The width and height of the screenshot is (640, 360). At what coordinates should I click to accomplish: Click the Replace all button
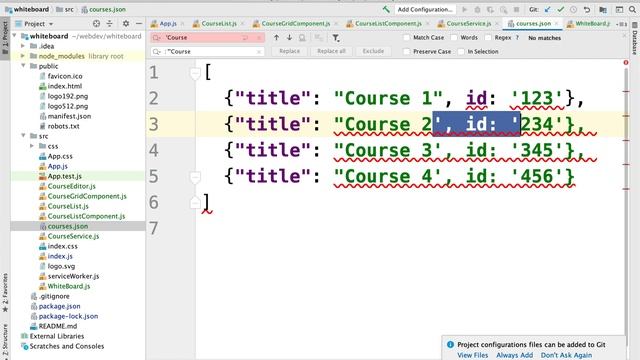(x=331, y=51)
